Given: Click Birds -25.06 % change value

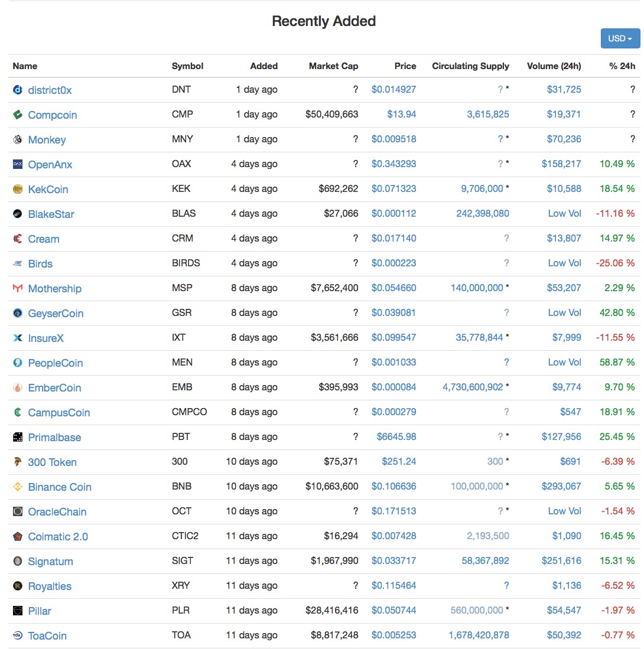Looking at the screenshot, I should (x=616, y=263).
